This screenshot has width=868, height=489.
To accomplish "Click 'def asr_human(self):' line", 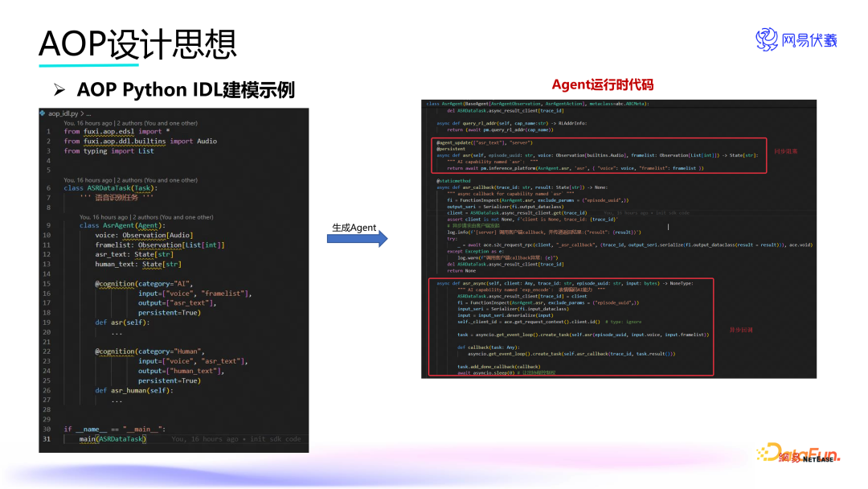I will [134, 390].
